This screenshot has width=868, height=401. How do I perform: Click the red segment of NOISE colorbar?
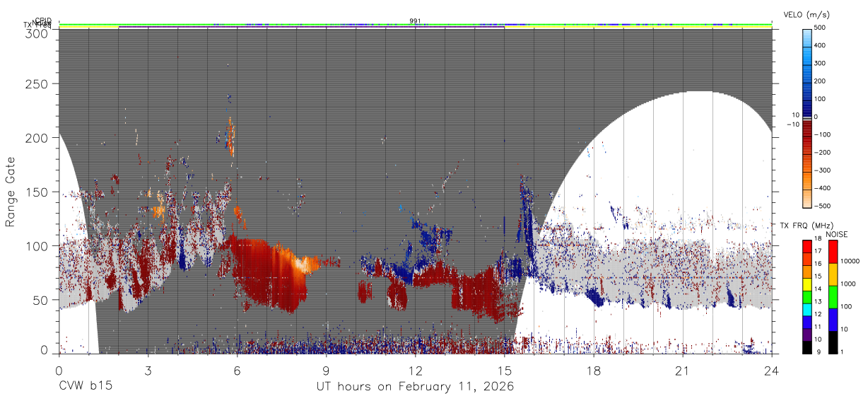coord(833,251)
